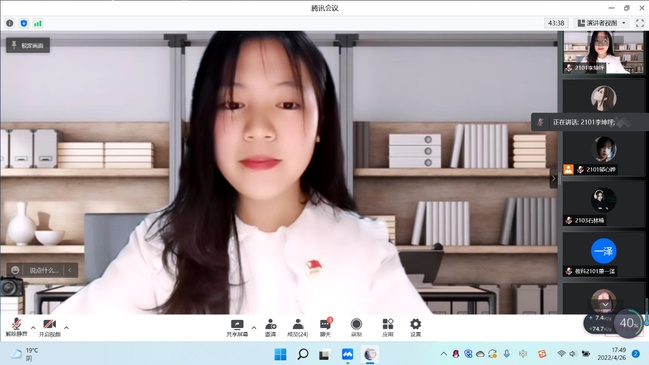Open the chat (聊天) panel
Screen dimensions: 649x365
coord(326,328)
